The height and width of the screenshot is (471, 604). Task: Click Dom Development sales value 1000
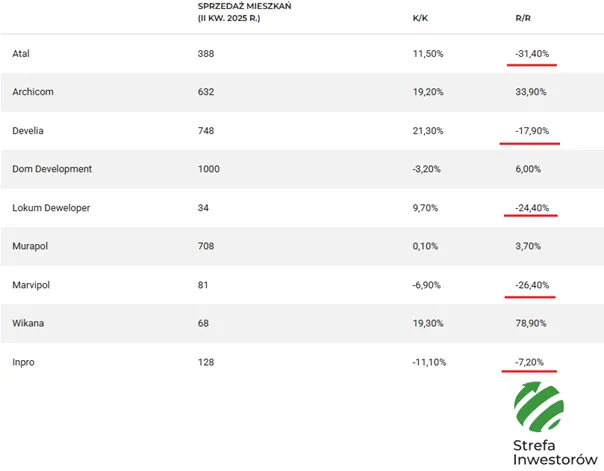(208, 169)
